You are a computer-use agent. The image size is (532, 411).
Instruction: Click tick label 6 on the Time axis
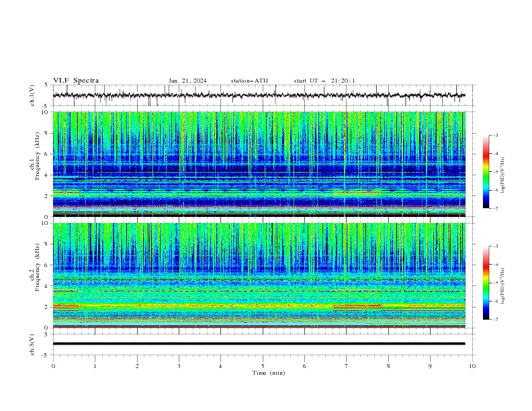pyautogui.click(x=304, y=366)
